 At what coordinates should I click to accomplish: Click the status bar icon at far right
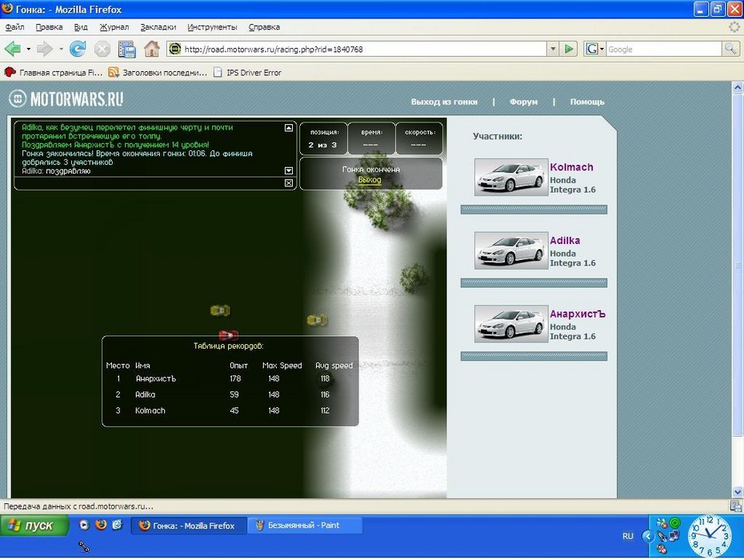coord(736,506)
